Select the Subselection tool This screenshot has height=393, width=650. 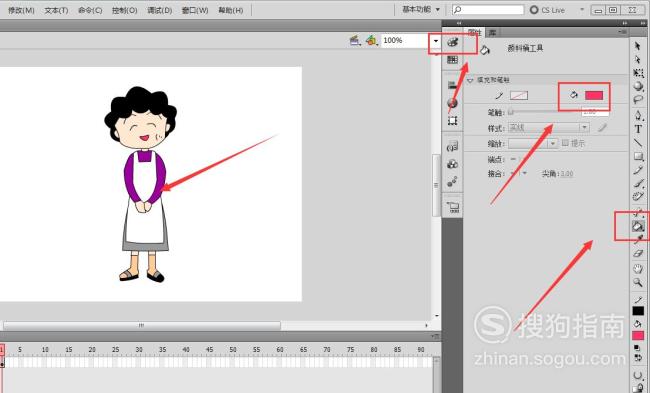(x=638, y=60)
